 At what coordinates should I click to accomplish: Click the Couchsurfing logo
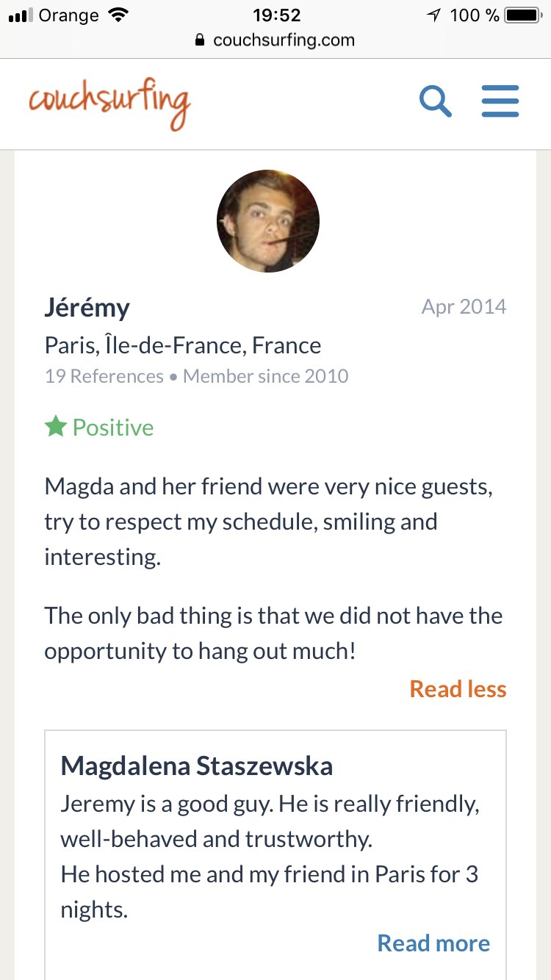click(x=110, y=104)
